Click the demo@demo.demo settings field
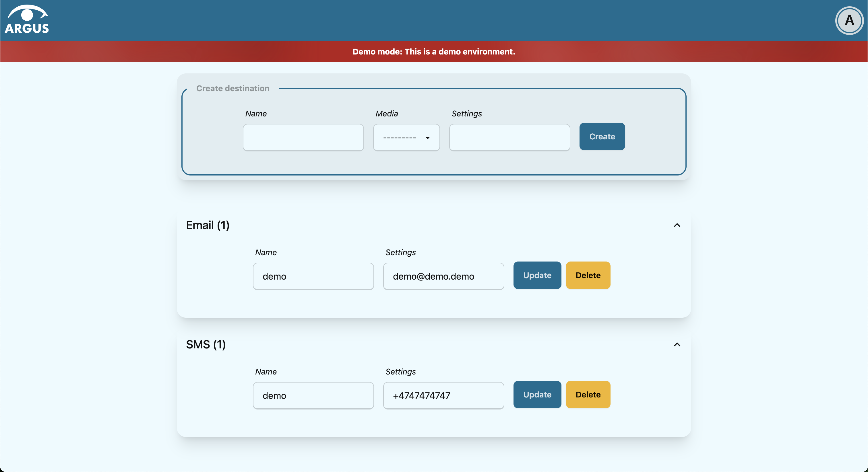868x472 pixels. coord(443,276)
